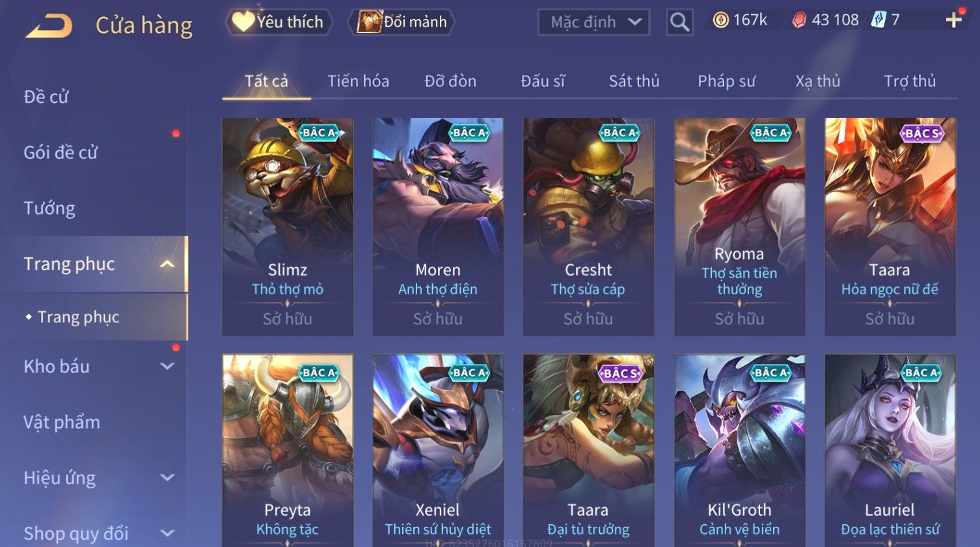
Task: Open the search magnifier icon
Action: coord(679,23)
